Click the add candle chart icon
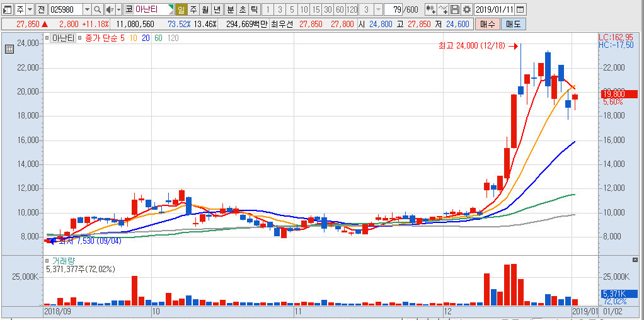This screenshot has height=320, width=644. click(430, 9)
